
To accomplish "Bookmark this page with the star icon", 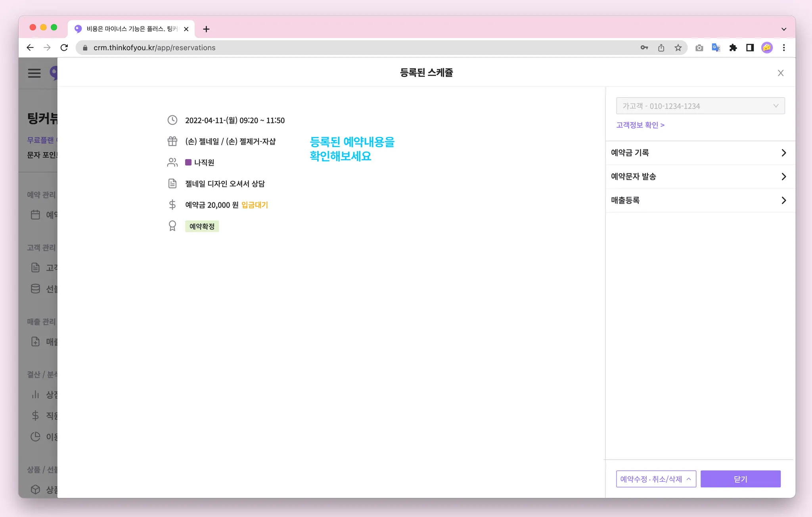I will tap(678, 48).
